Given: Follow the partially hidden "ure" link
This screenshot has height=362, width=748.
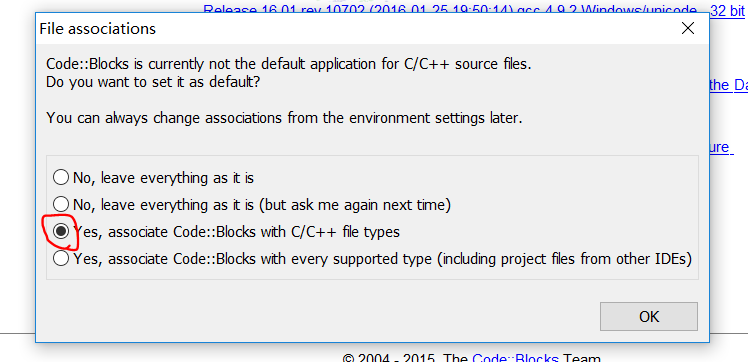Looking at the screenshot, I should coord(719,147).
